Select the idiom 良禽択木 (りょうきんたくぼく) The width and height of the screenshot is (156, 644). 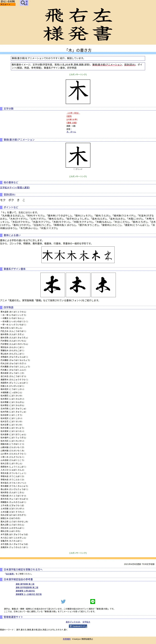14,547
